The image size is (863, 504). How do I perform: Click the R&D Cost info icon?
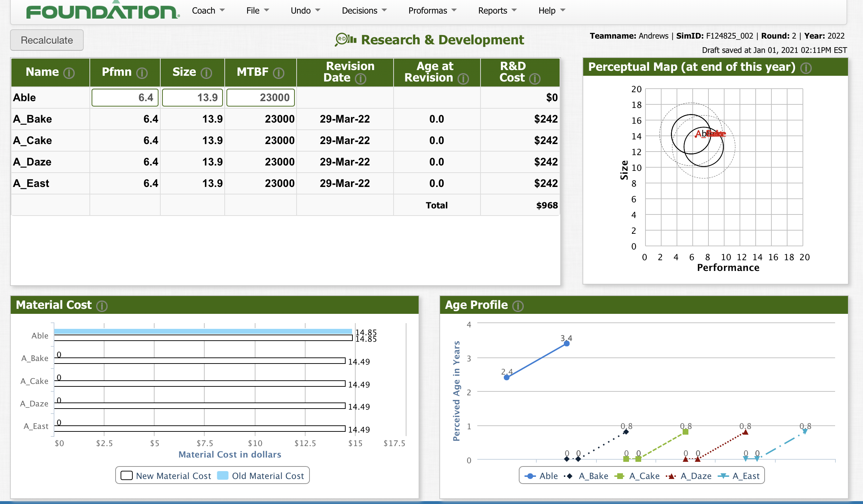click(x=535, y=79)
